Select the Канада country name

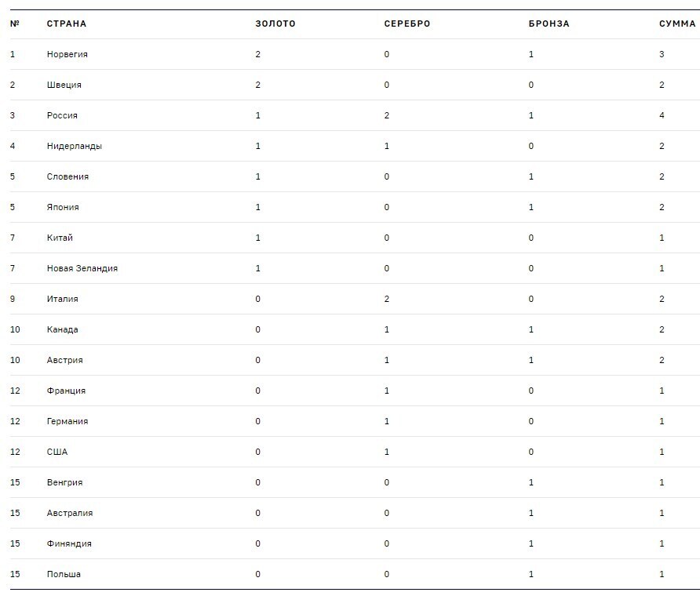pos(63,329)
